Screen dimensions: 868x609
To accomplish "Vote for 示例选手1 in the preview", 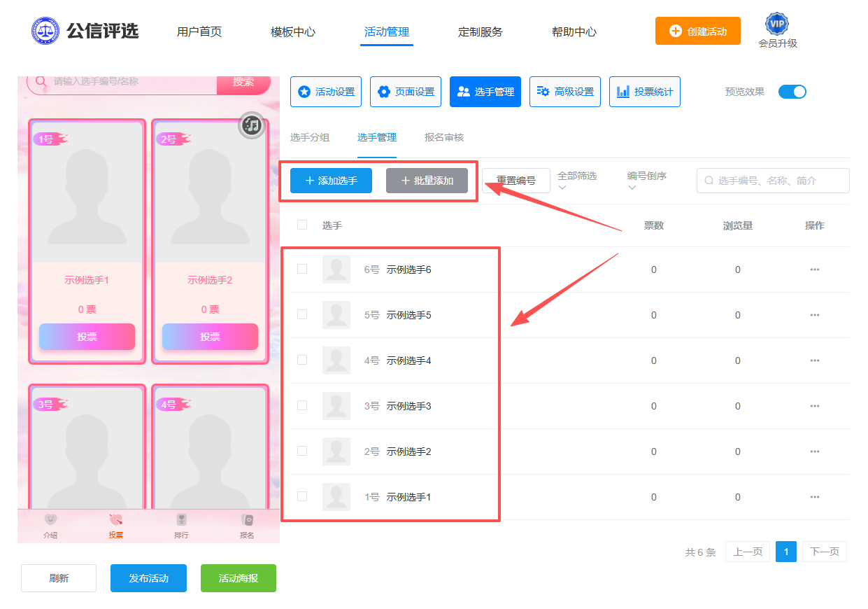I will 87,337.
